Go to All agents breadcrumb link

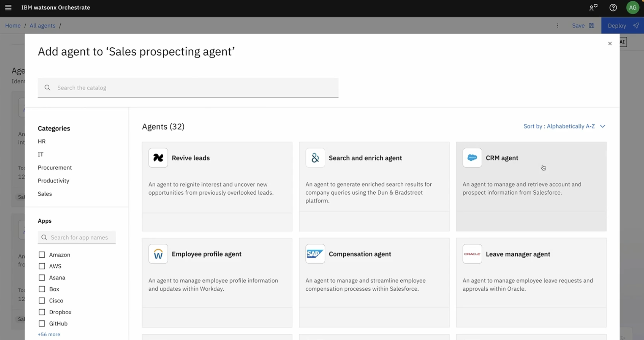42,25
